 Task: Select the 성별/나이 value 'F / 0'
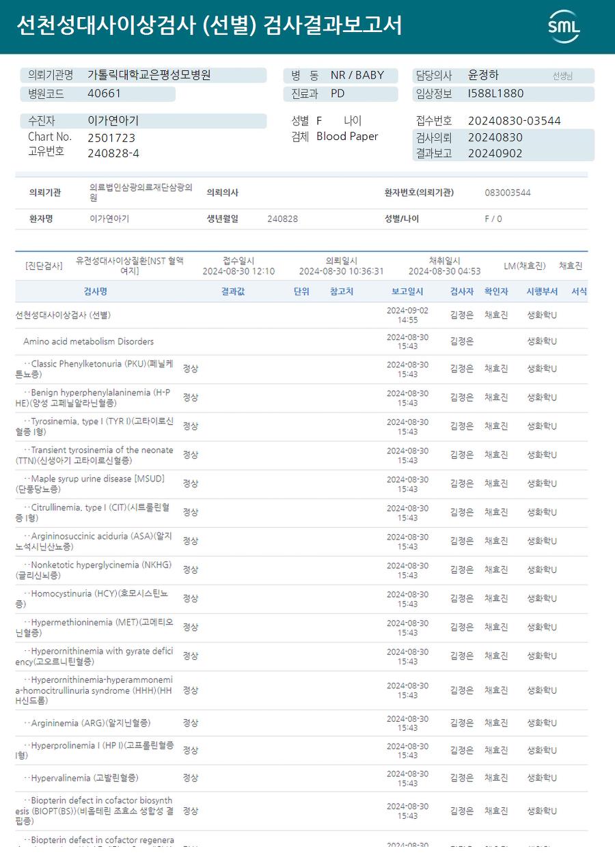493,219
